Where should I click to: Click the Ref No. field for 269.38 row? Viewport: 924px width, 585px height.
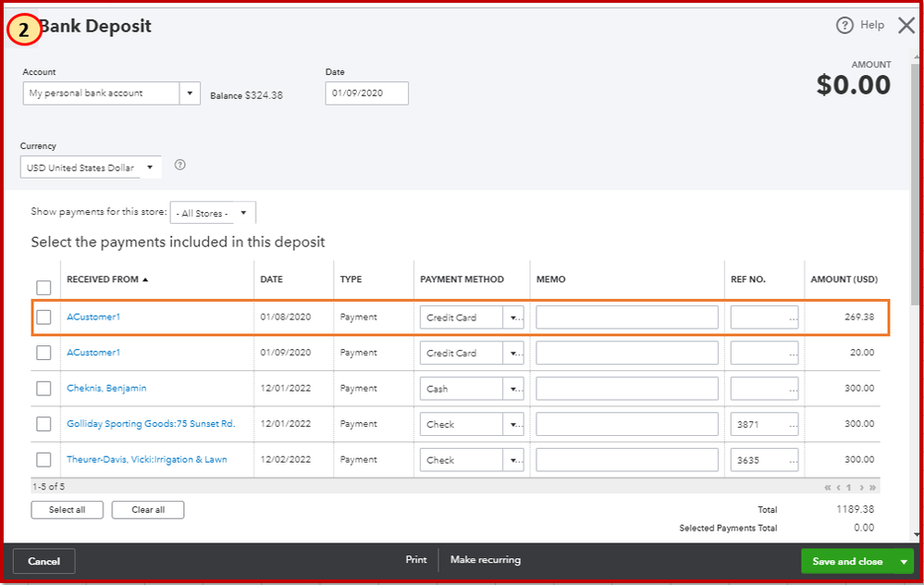pyautogui.click(x=764, y=317)
